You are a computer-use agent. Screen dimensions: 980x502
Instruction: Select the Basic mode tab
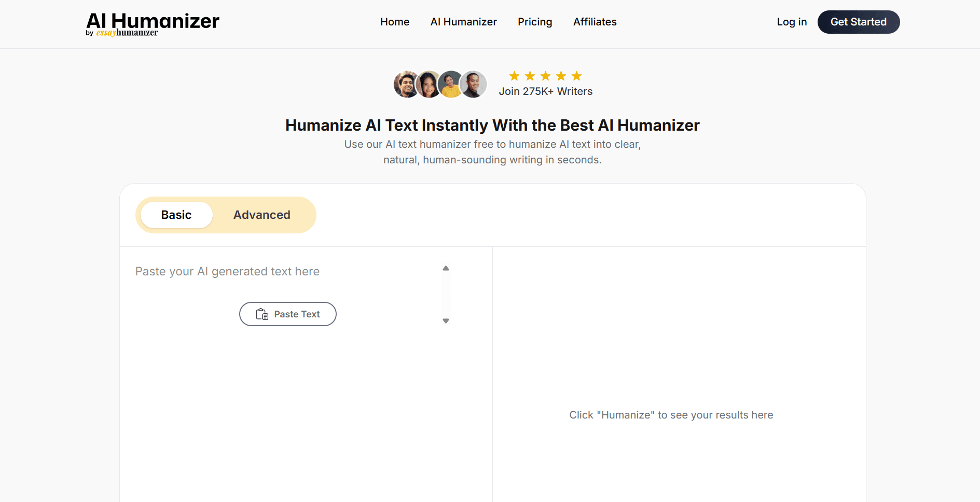click(176, 215)
